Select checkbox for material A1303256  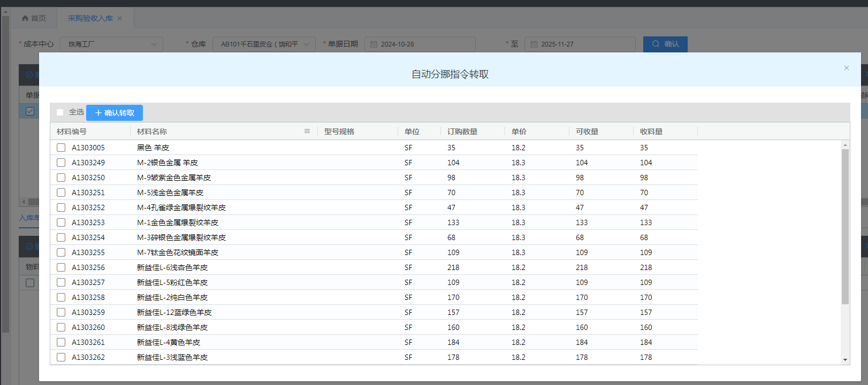tap(61, 267)
